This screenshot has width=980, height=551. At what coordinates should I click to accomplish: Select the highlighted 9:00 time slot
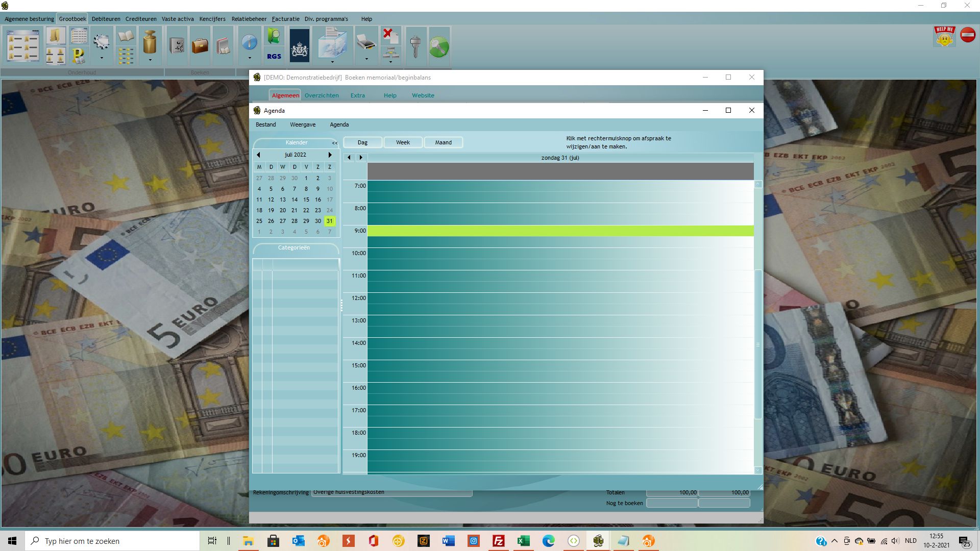pos(560,231)
